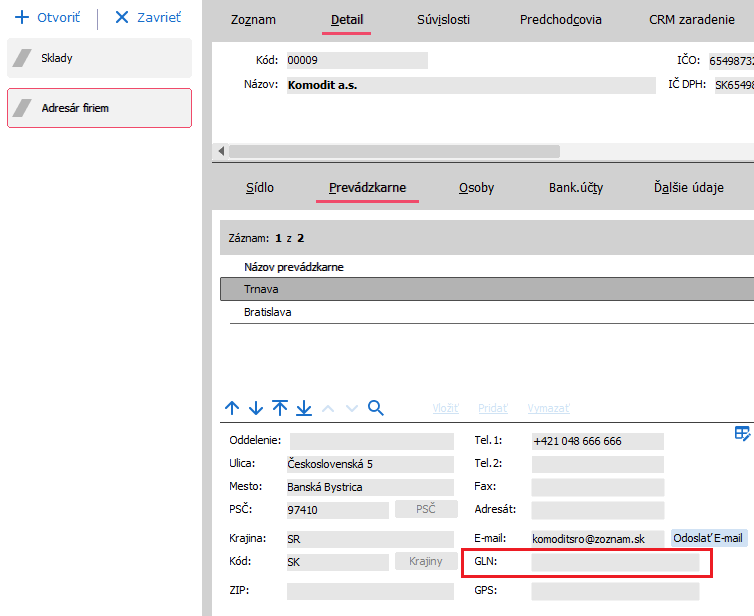Click the search magnifier icon
This screenshot has height=616, width=754.
click(376, 408)
